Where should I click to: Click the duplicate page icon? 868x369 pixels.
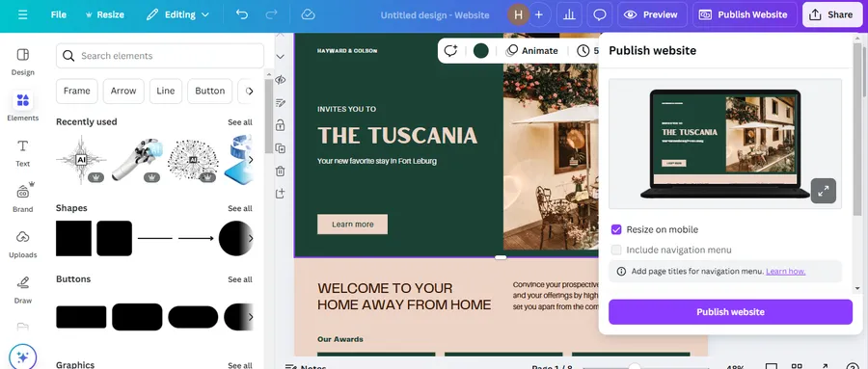[x=280, y=148]
